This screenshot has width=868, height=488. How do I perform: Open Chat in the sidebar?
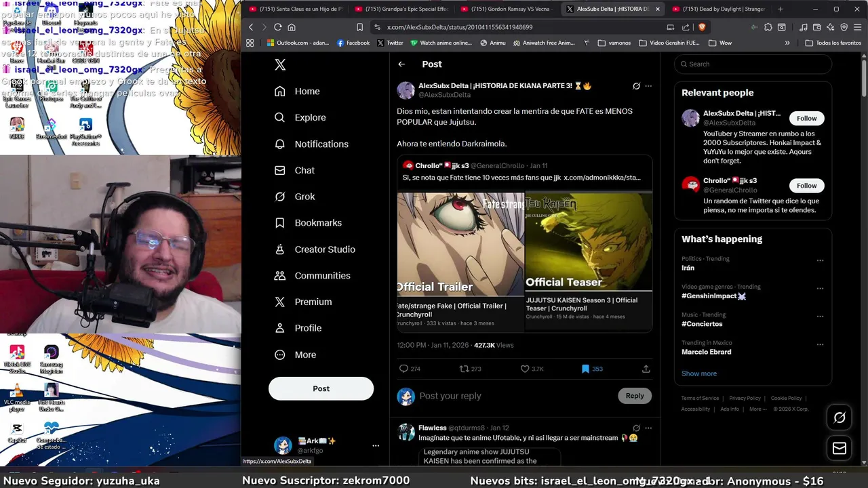(x=294, y=170)
